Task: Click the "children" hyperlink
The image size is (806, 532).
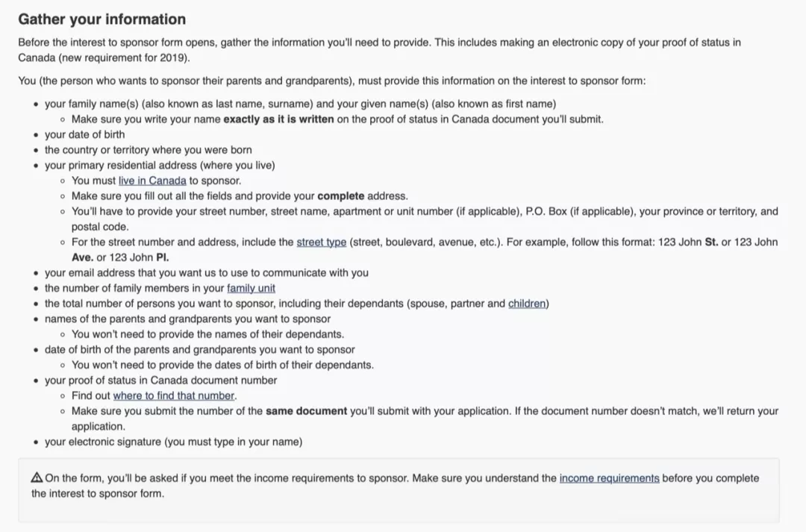Action: [x=527, y=304]
